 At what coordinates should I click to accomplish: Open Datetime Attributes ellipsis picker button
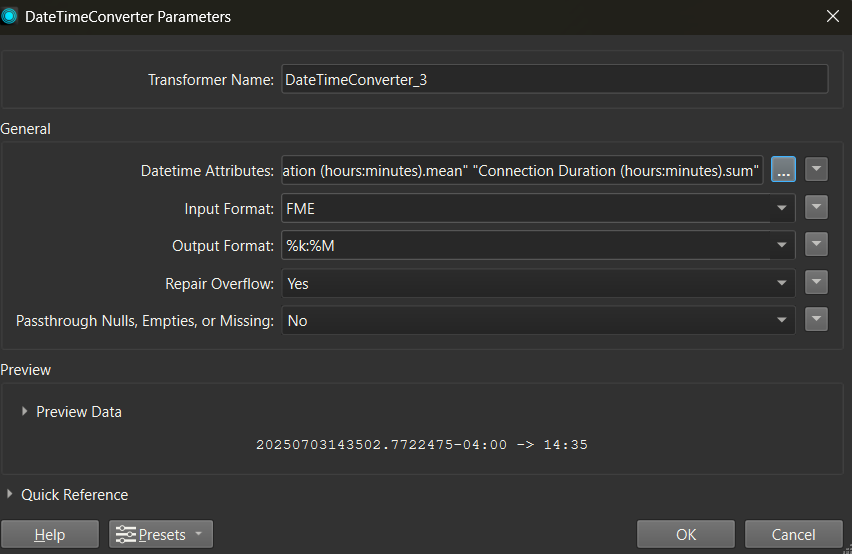point(783,169)
